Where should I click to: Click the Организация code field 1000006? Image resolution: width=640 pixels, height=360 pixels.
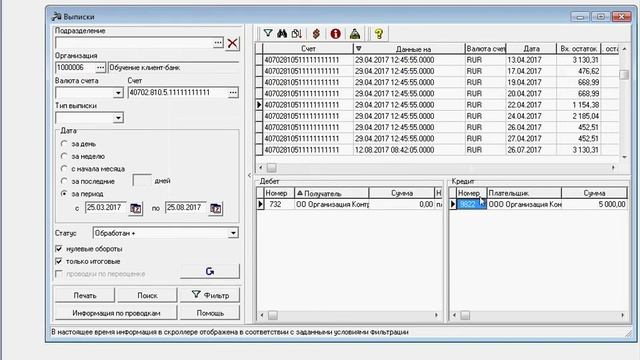[75, 68]
